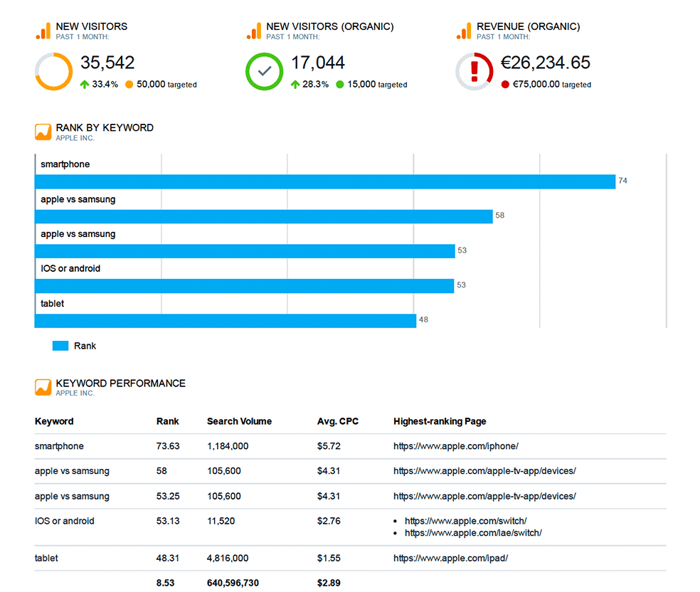Click the $5.72 CPC cell

pos(329,446)
